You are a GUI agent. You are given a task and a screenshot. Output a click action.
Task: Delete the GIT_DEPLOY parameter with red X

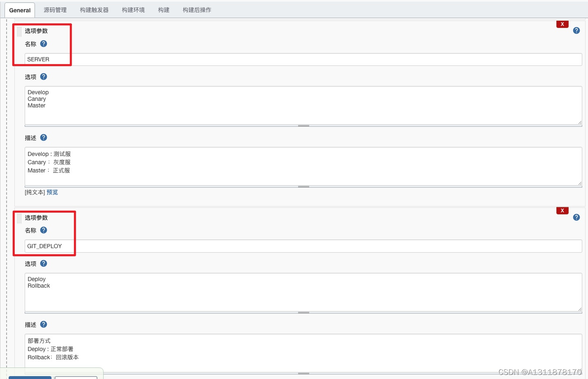[562, 211]
